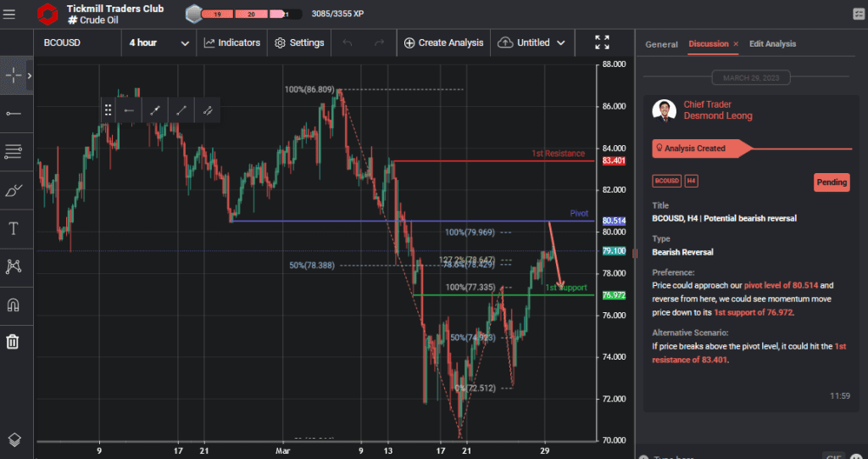Click the H4 timeframe tag
The height and width of the screenshot is (459, 868).
pyautogui.click(x=691, y=182)
